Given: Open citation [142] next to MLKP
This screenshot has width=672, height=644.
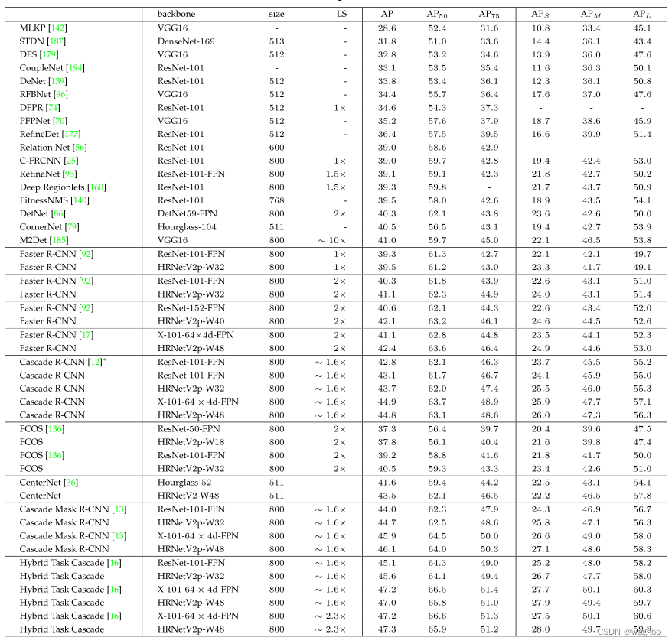Looking at the screenshot, I should click(x=57, y=28).
